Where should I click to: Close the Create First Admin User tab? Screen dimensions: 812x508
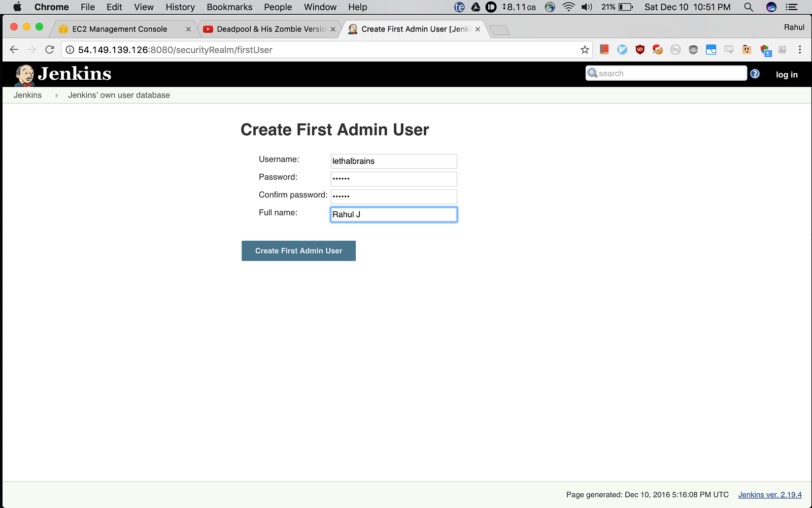point(478,29)
